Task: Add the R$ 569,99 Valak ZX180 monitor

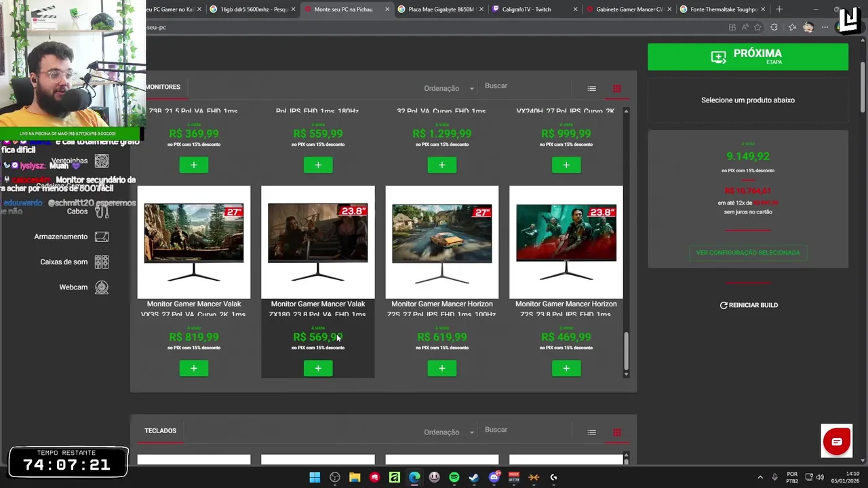Action: [318, 368]
